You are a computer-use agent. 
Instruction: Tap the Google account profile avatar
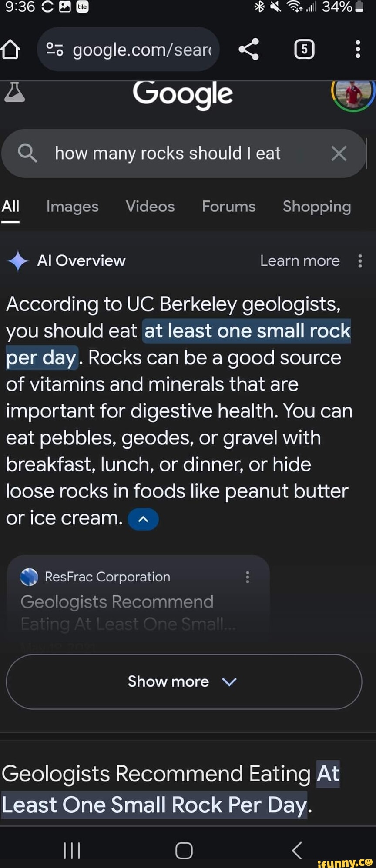(353, 95)
